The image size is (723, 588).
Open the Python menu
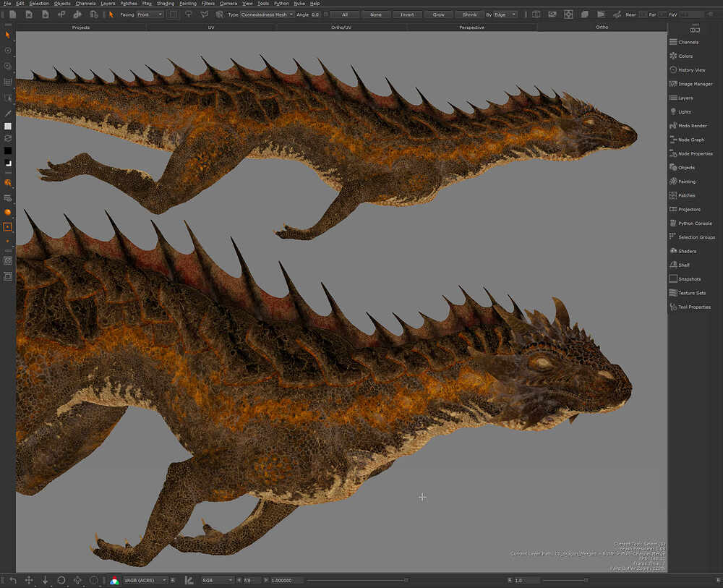[x=281, y=3]
